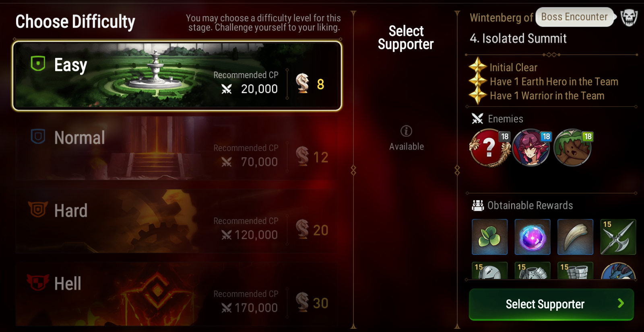Tap the Boss Encounter label badge
Viewport: 644px width, 332px height.
[574, 17]
